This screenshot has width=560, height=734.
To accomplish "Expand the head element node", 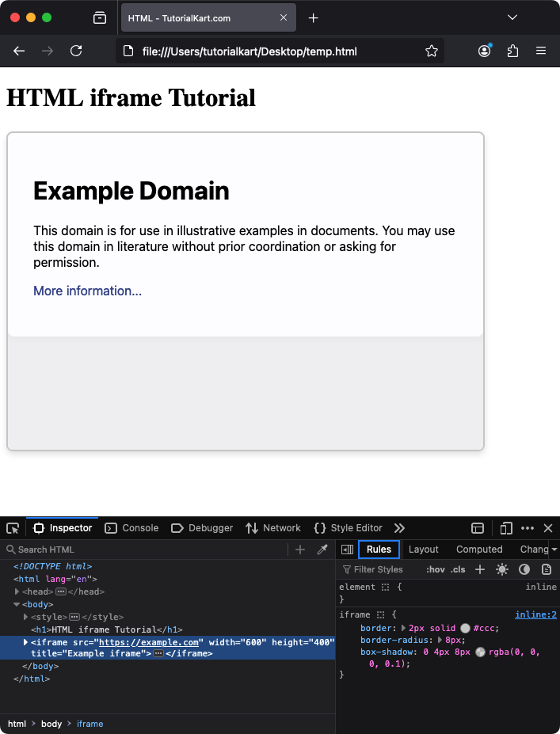I will tap(17, 591).
